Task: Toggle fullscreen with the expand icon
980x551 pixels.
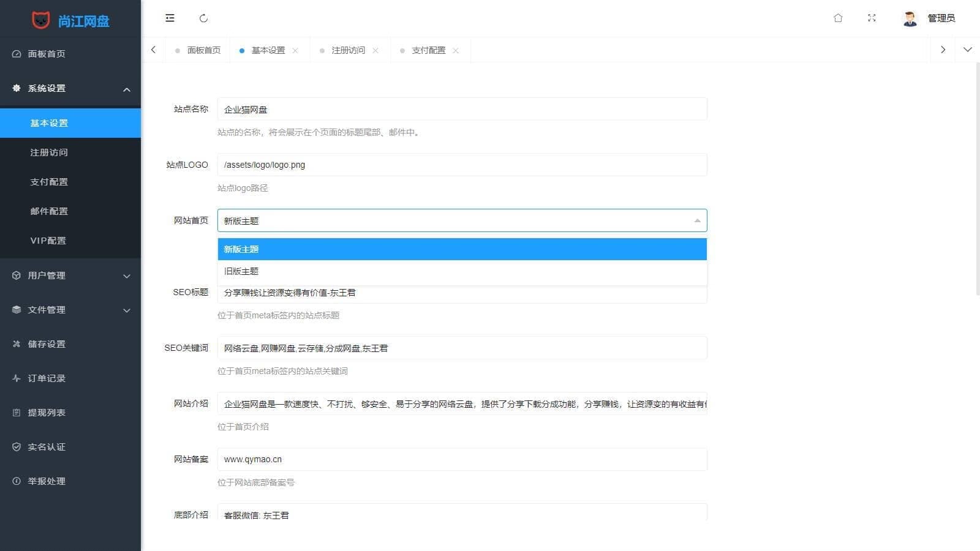Action: coord(872,18)
